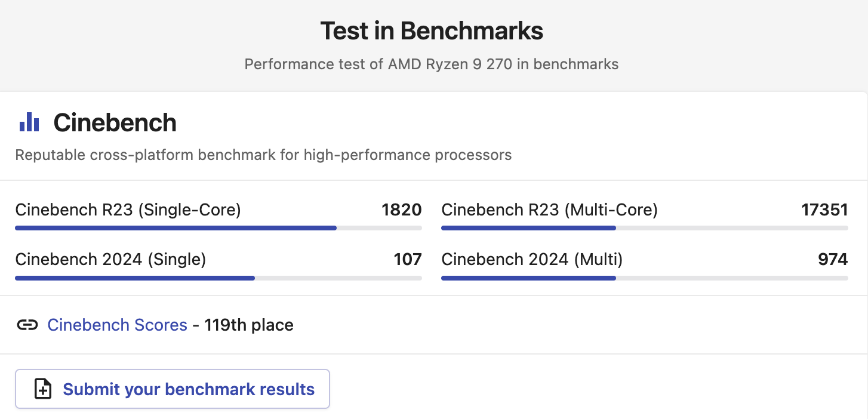Select the Cinebench 2024 (Single) label

coord(110,260)
